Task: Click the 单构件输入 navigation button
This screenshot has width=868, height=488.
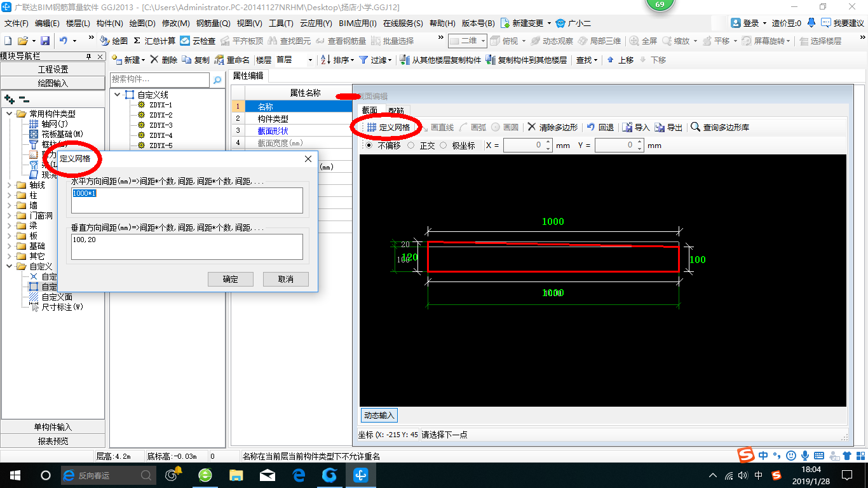Action: [53, 427]
